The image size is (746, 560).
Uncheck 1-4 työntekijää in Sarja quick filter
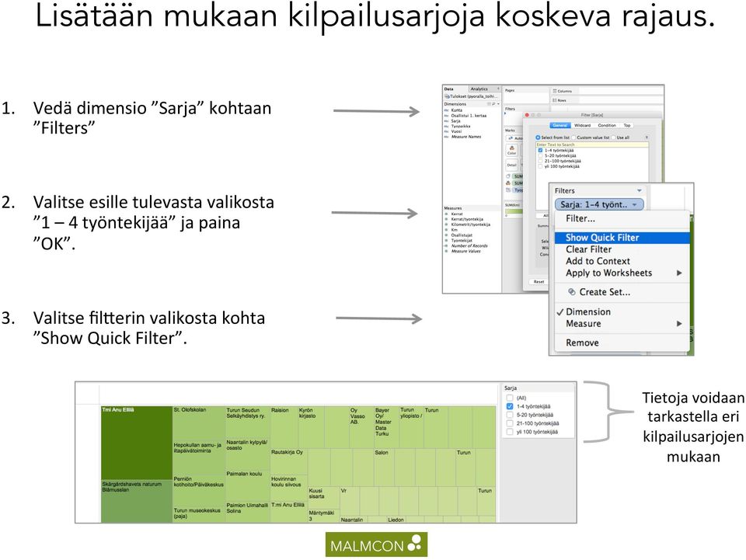coord(510,406)
